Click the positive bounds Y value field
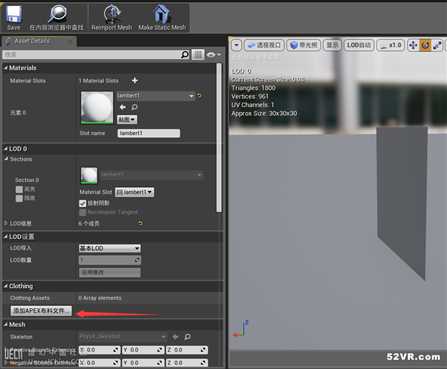Viewport: 447px width, 369px height. tap(143, 350)
